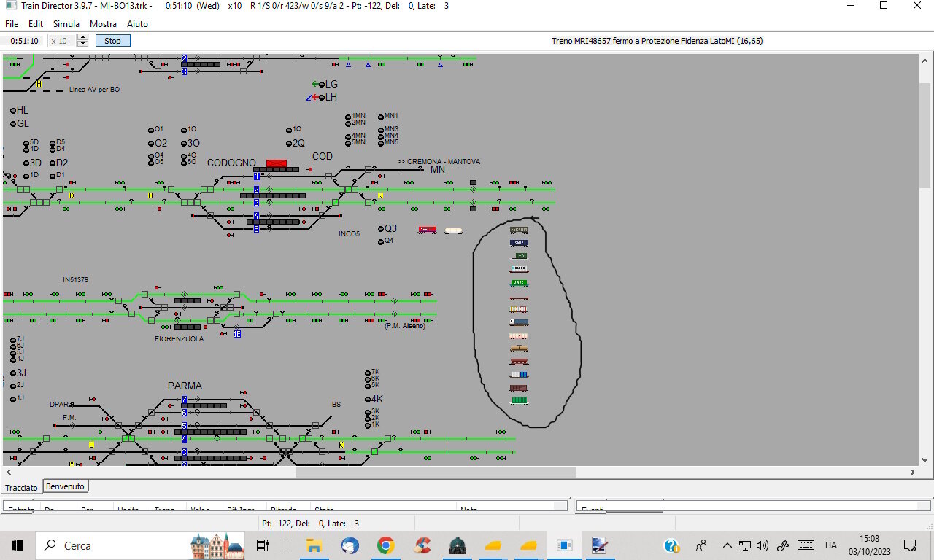Image resolution: width=934 pixels, height=560 pixels.
Task: Click Codogno platform 5 track marker
Action: (257, 229)
